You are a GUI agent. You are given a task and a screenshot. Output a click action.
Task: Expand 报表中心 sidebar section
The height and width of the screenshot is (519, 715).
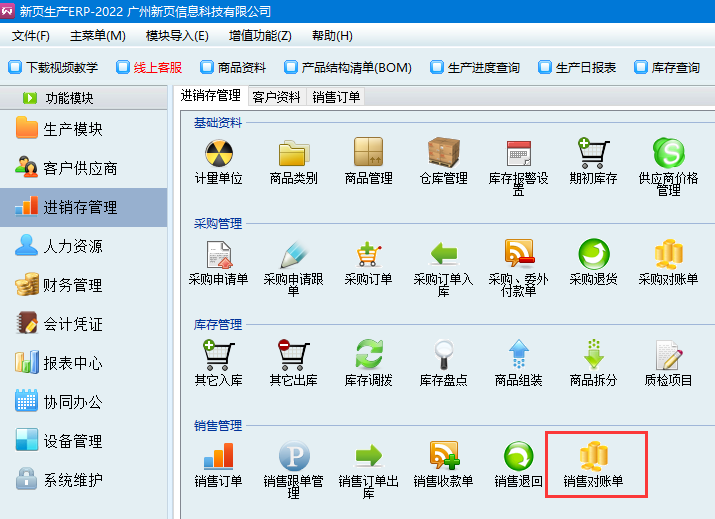pyautogui.click(x=72, y=363)
